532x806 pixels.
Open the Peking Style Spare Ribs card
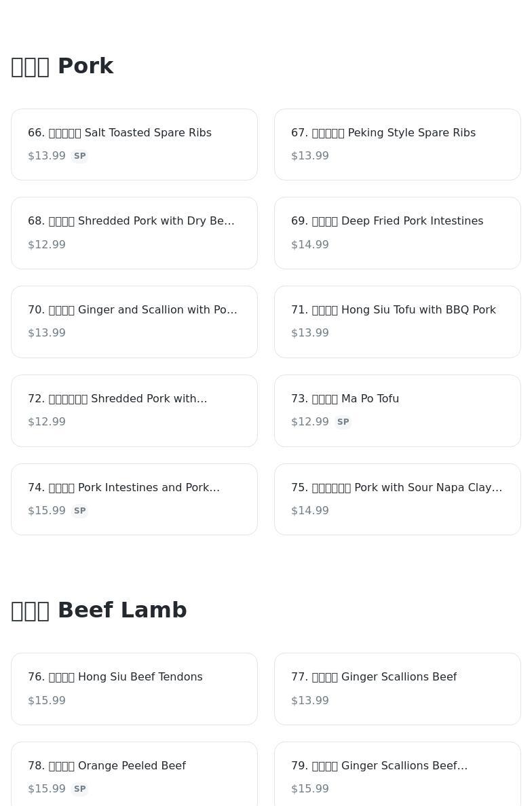pos(398,145)
